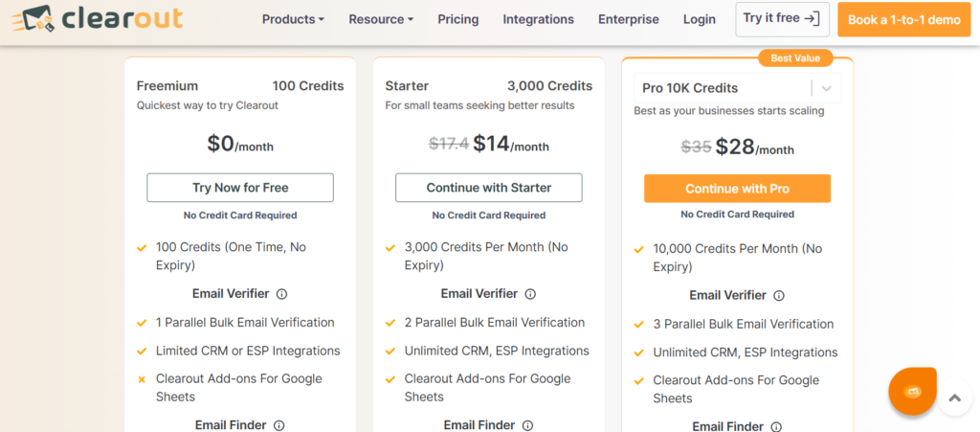Click 'Quickest way to try Clearout' text
Image resolution: width=980 pixels, height=432 pixels.
pyautogui.click(x=208, y=105)
